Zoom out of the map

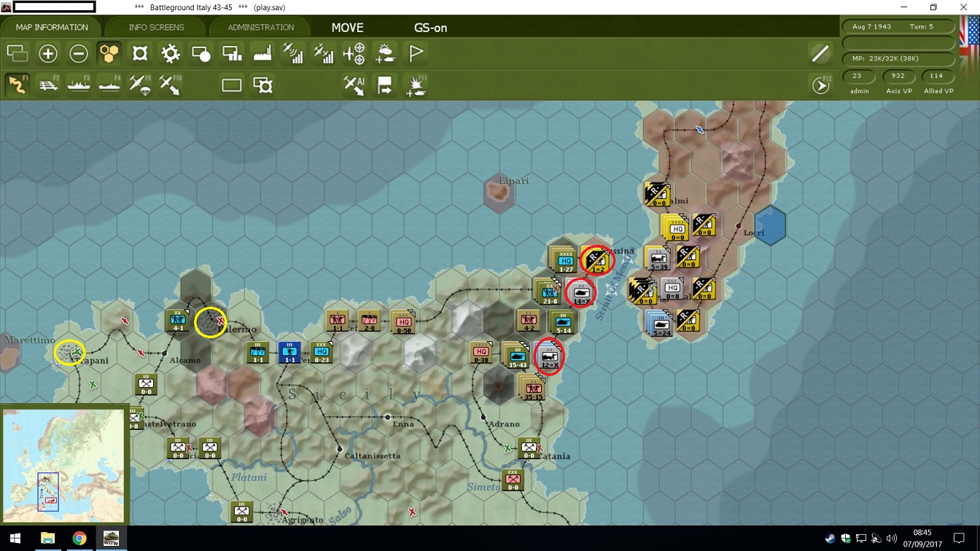point(79,53)
